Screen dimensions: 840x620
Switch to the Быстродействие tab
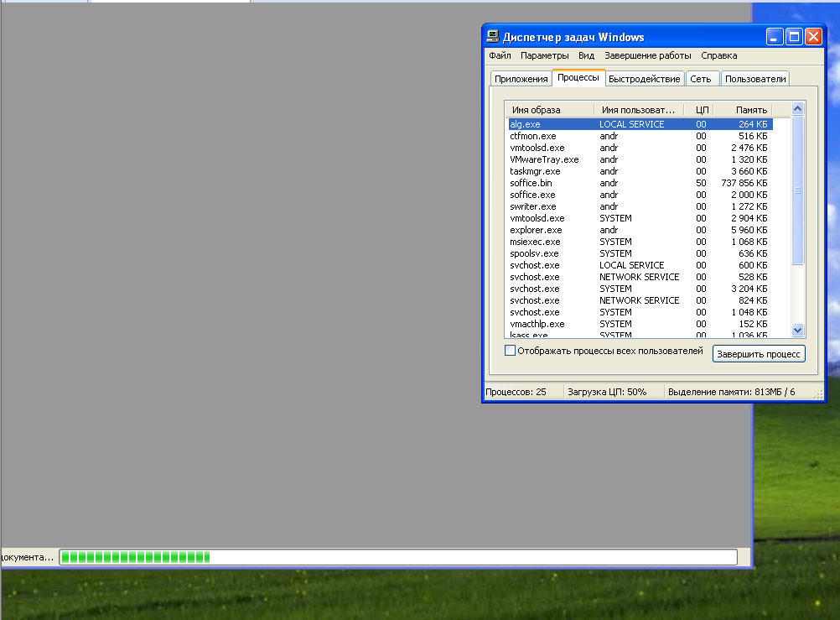pos(644,79)
